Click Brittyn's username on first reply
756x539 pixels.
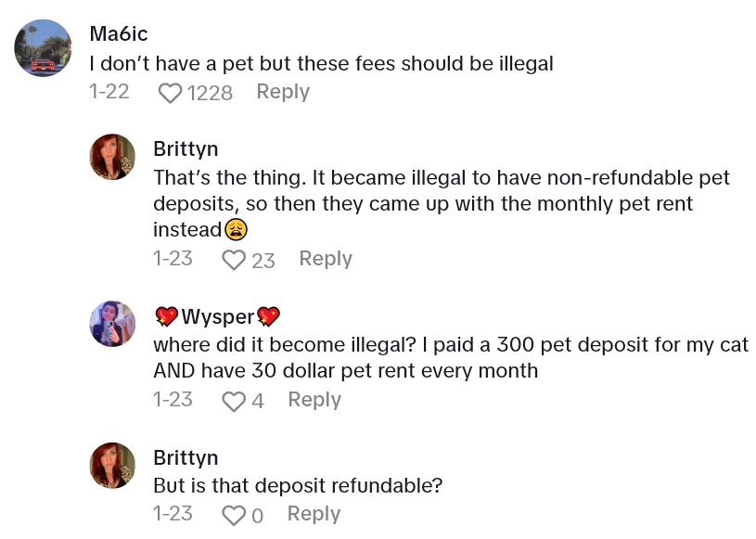tap(186, 149)
